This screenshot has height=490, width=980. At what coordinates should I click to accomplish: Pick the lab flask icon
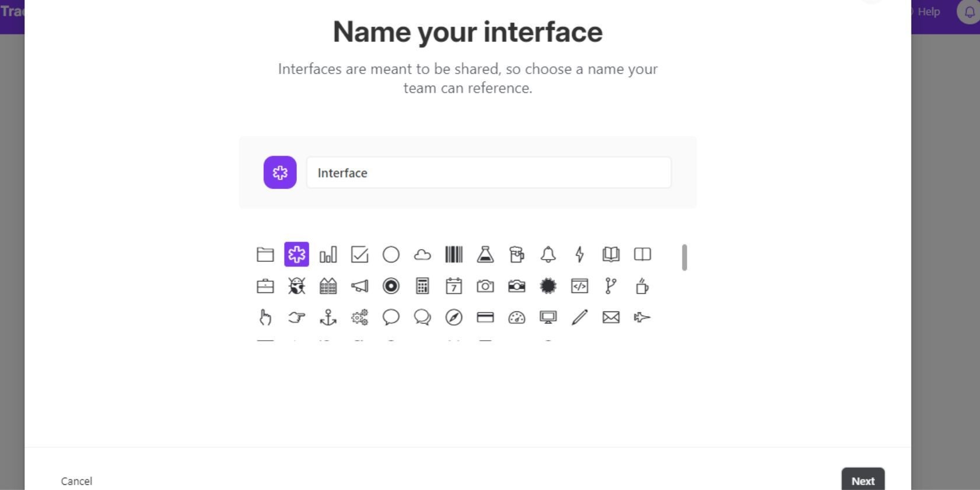[x=485, y=254]
